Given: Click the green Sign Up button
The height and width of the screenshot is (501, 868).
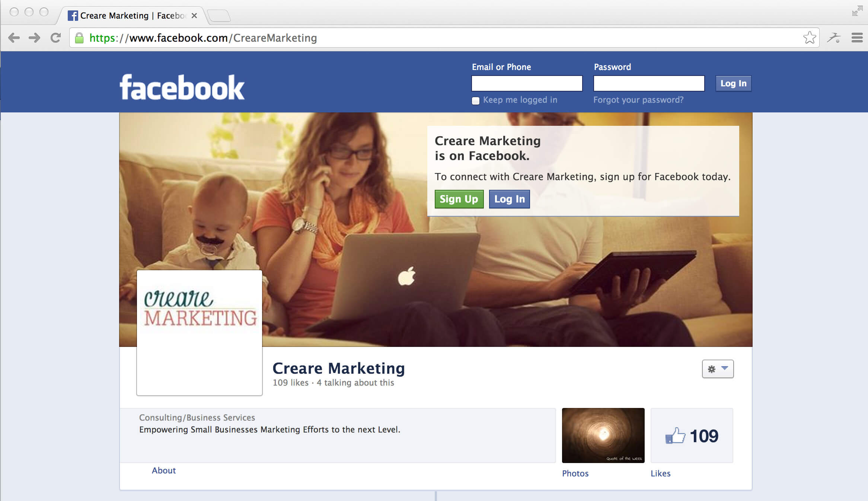Looking at the screenshot, I should coord(459,199).
